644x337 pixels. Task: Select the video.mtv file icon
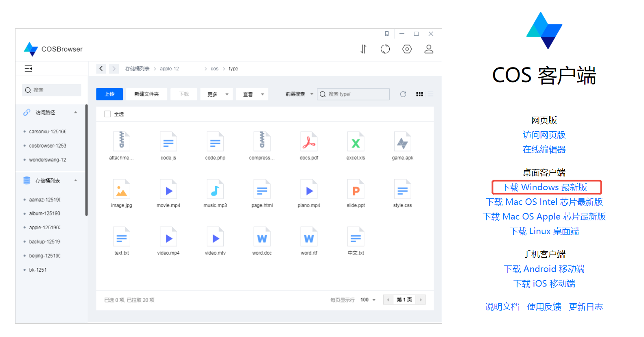pyautogui.click(x=215, y=237)
